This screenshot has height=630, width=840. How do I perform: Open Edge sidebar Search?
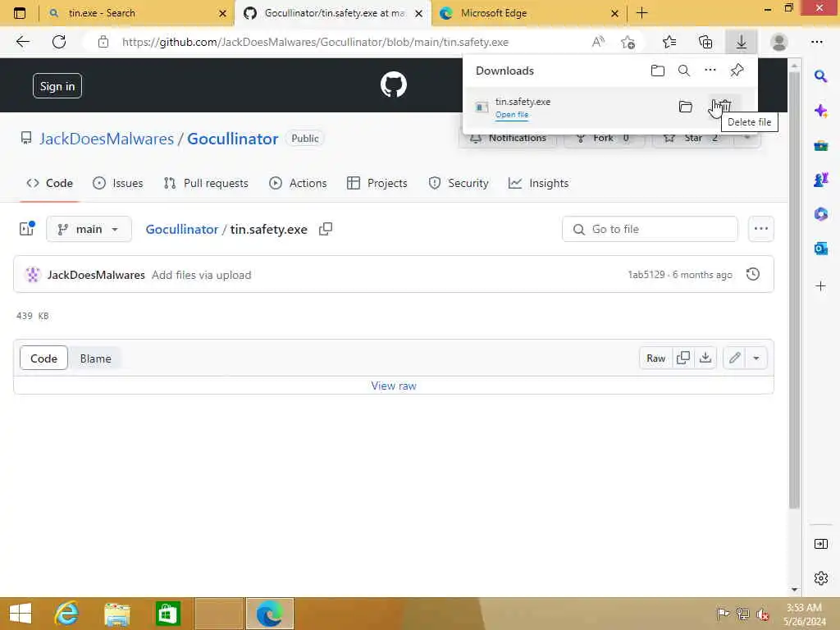coord(820,76)
